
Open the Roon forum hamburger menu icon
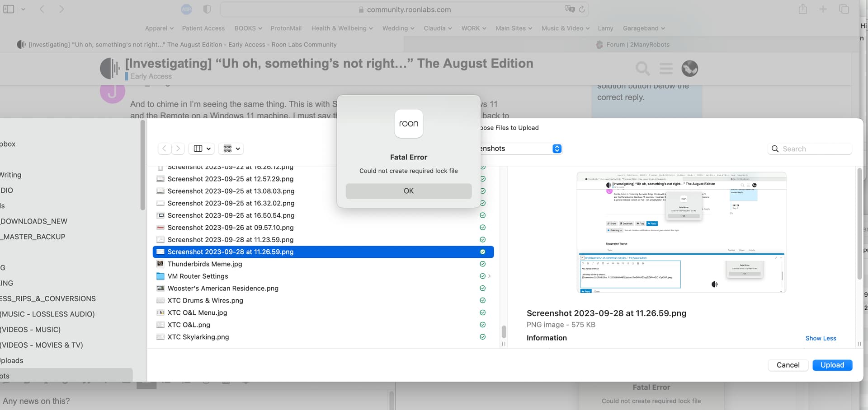click(666, 69)
